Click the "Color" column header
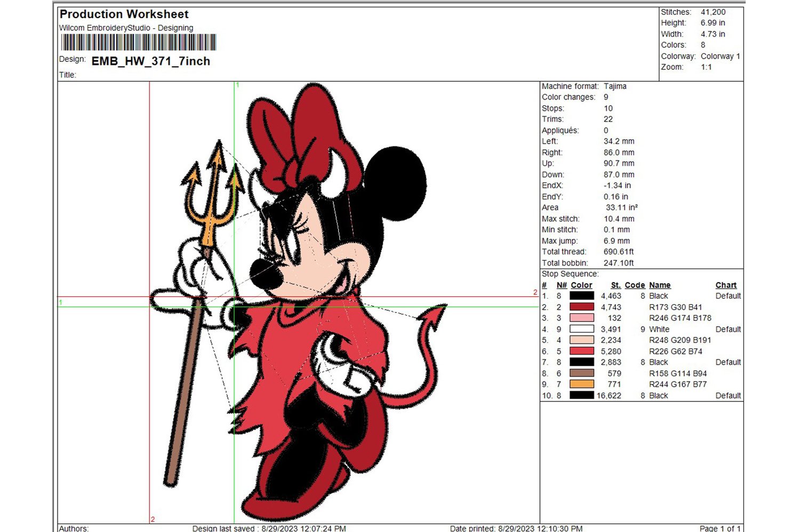Image resolution: width=800 pixels, height=532 pixels. click(x=581, y=285)
